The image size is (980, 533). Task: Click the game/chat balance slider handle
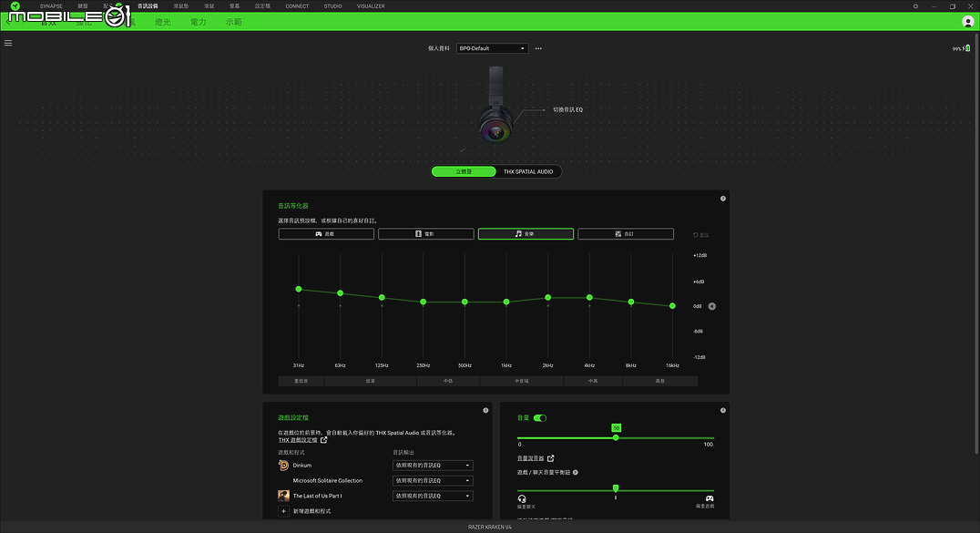click(616, 488)
